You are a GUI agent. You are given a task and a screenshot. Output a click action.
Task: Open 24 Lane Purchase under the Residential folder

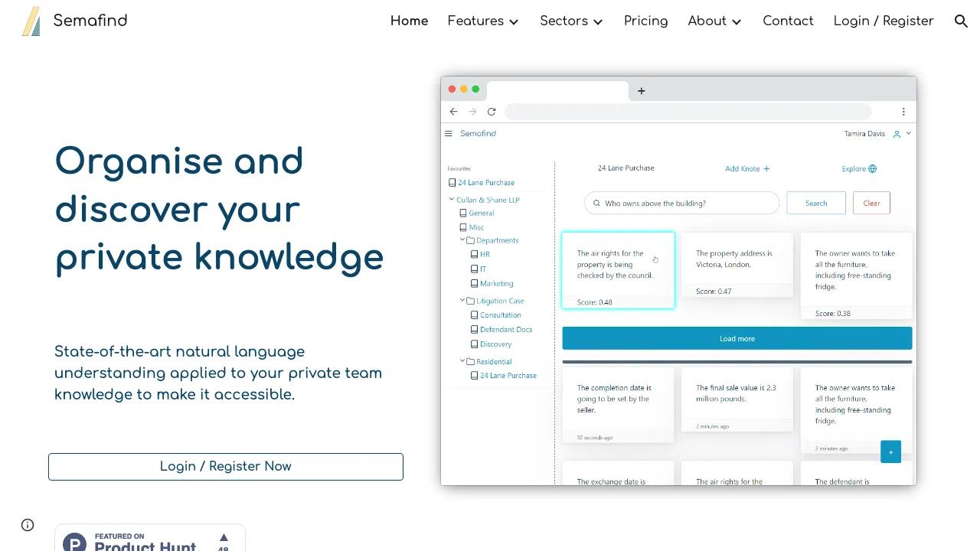point(508,376)
